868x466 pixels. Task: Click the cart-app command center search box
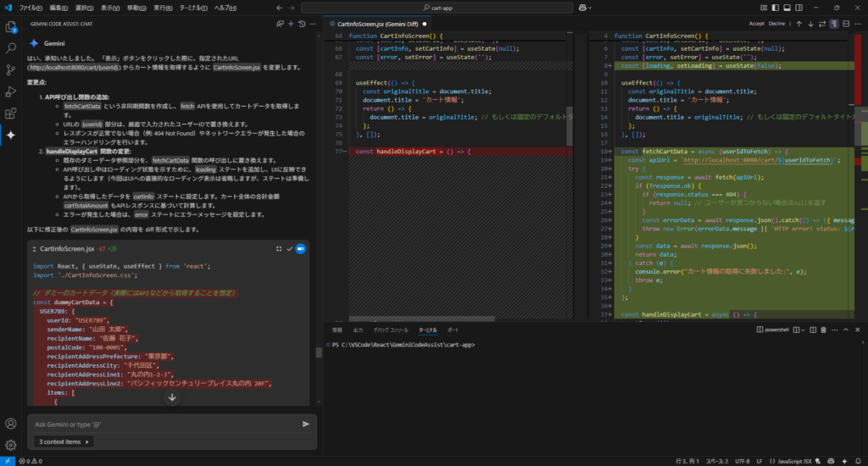point(437,8)
